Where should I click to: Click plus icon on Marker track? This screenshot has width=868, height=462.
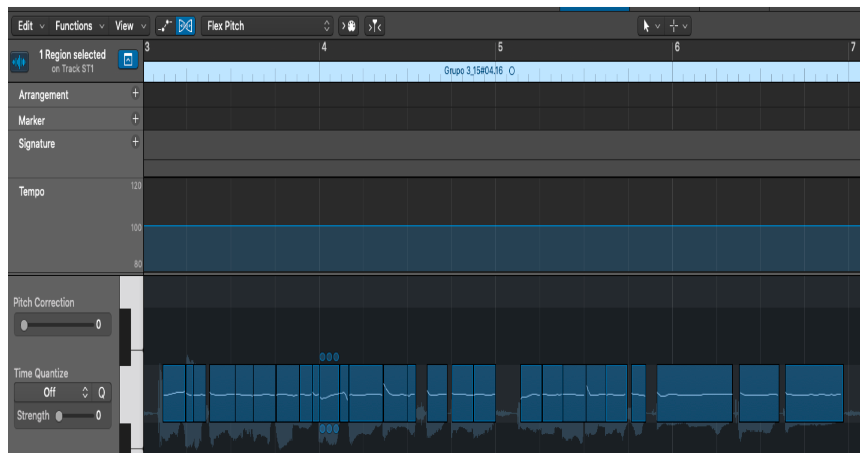[135, 119]
